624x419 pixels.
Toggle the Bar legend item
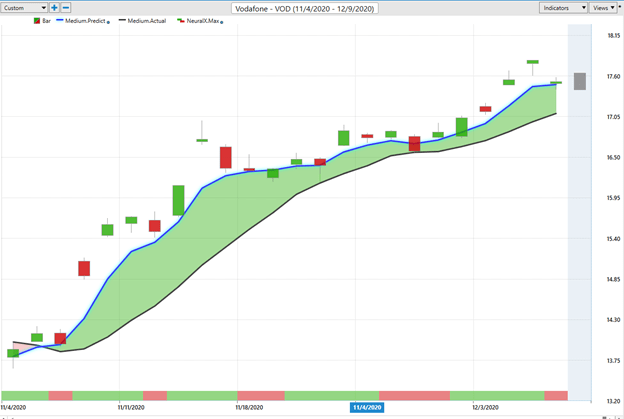pyautogui.click(x=42, y=20)
